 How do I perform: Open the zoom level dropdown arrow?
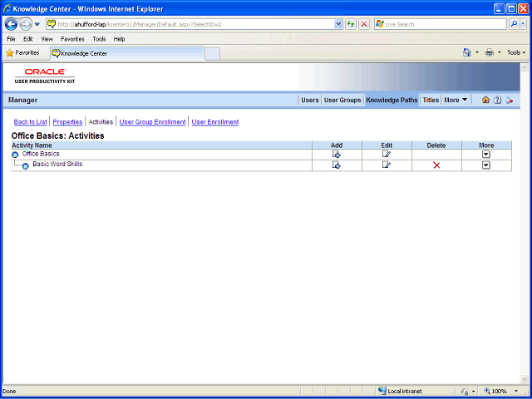(516, 392)
